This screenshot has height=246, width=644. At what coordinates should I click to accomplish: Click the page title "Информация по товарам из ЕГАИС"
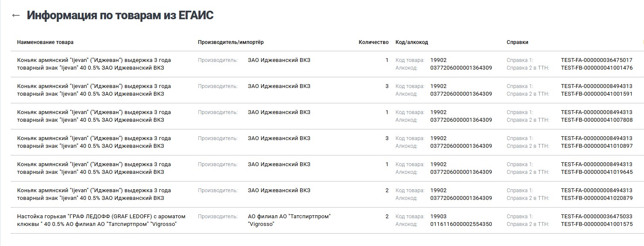120,15
